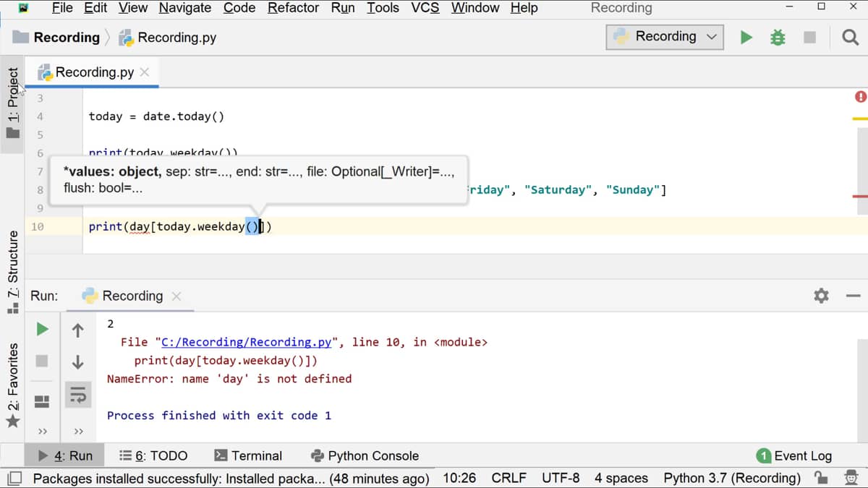Open the Recording run configuration dropdown
868x488 pixels.
tap(665, 36)
